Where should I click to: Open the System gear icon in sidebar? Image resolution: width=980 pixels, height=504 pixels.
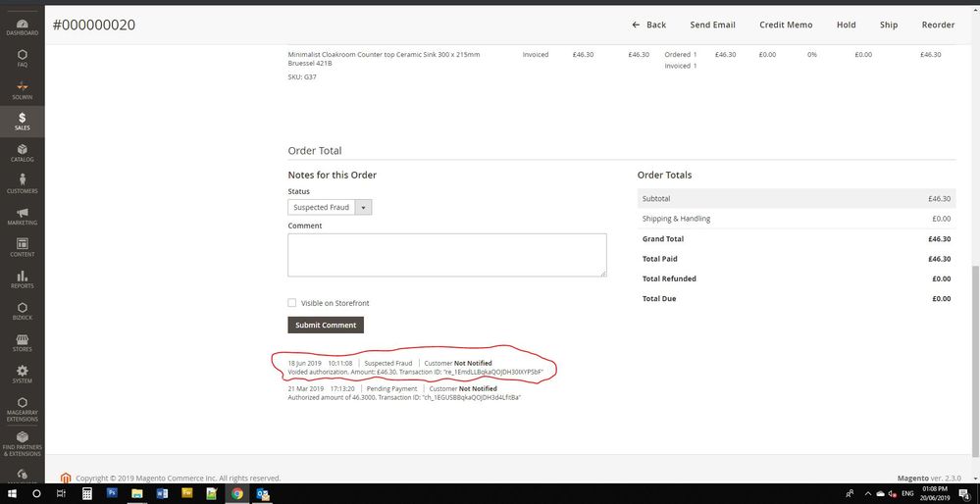tap(22, 374)
